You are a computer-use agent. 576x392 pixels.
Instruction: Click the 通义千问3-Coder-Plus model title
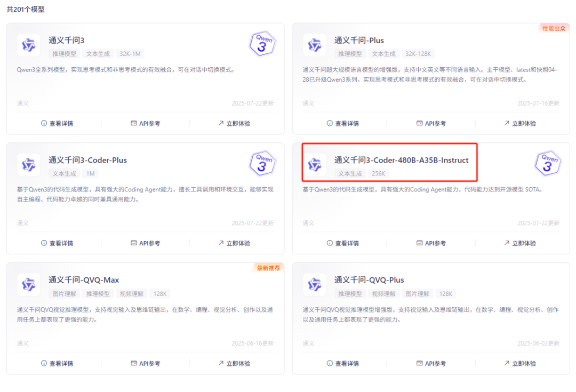pyautogui.click(x=88, y=160)
